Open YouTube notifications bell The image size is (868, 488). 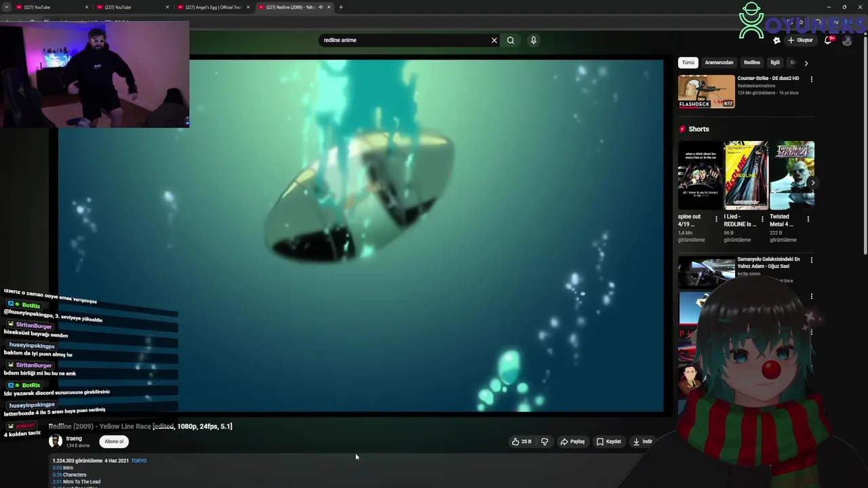coord(828,40)
